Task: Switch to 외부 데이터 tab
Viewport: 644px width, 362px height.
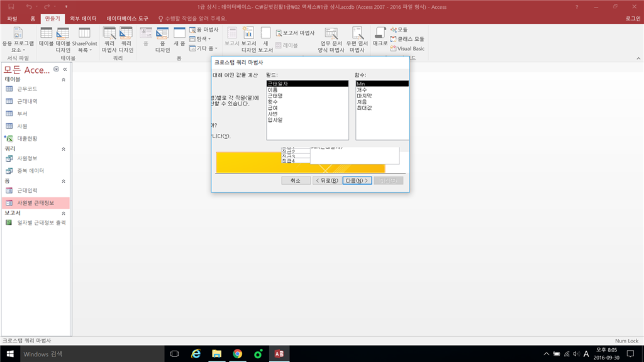Action: (x=83, y=18)
